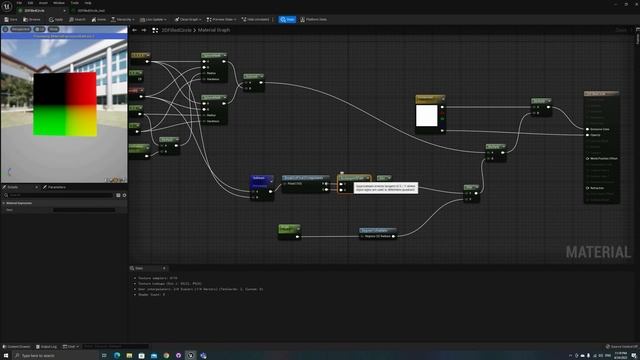Click the Desc text field
This screenshot has width=640, height=360.
point(84,210)
